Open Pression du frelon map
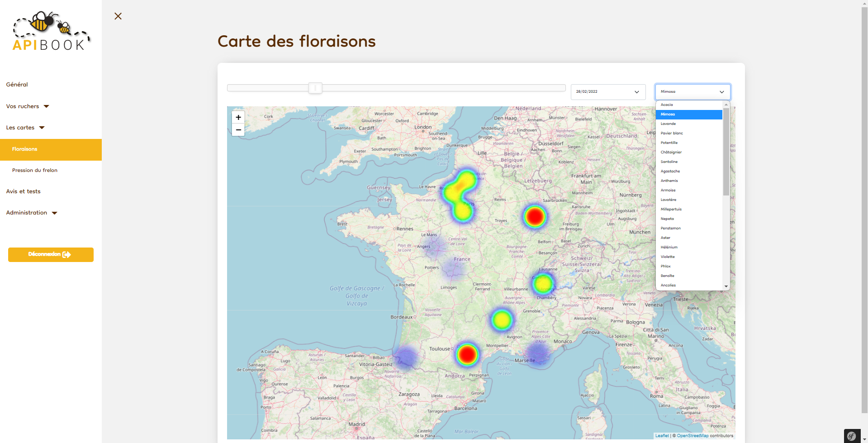Screen dimensions: 868x443 35,170
